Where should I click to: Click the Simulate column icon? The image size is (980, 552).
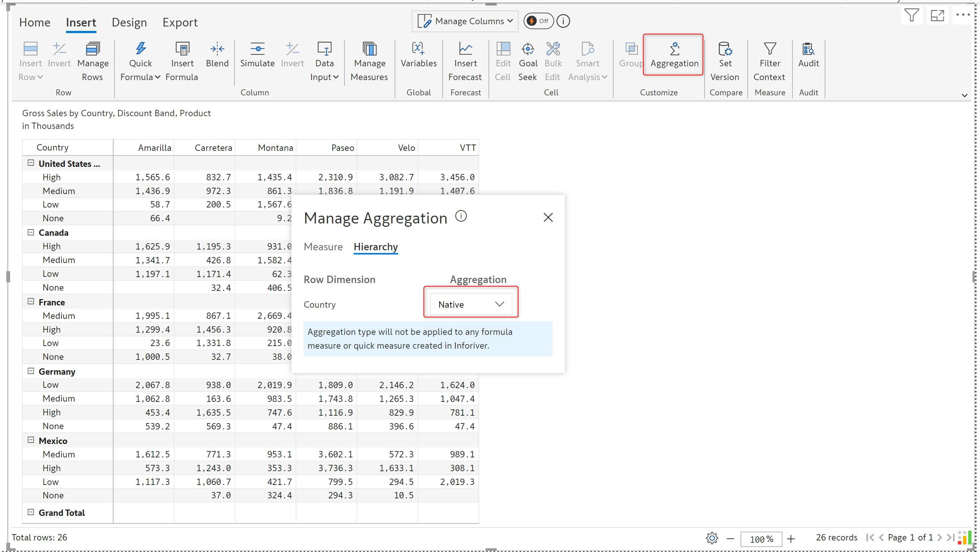click(257, 49)
